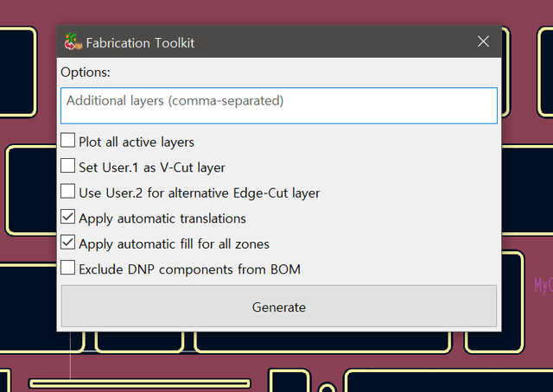The height and width of the screenshot is (392, 553).
Task: Click the dark pad left of the checkboxes
Action: (x=31, y=190)
